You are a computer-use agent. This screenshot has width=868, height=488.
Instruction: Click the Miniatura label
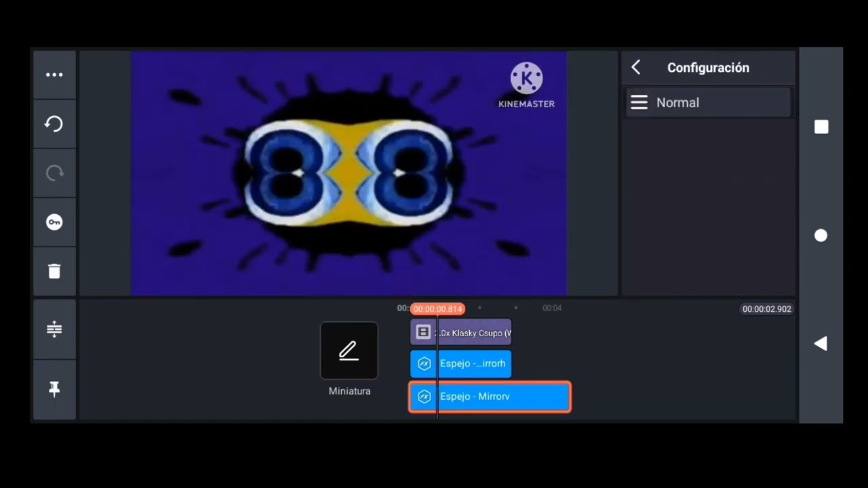click(349, 391)
